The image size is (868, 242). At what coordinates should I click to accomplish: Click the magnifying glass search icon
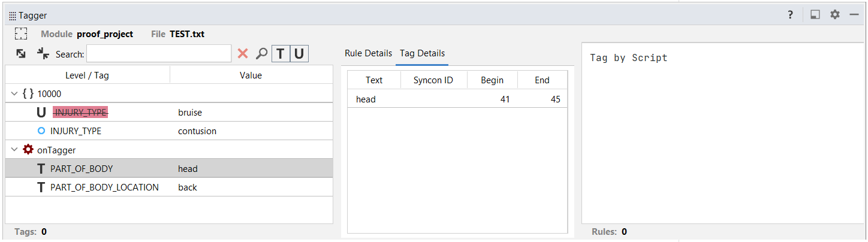point(261,54)
